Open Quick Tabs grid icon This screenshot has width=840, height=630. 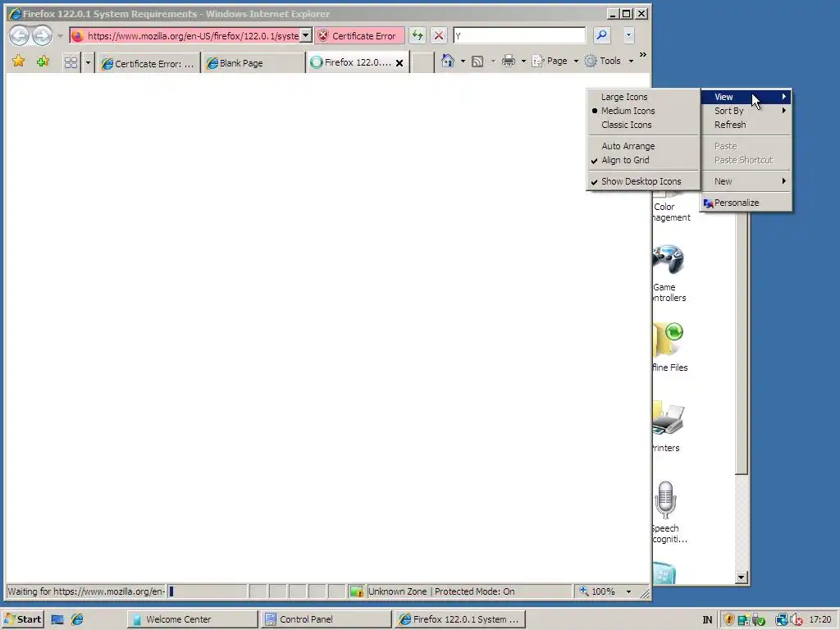coord(71,62)
